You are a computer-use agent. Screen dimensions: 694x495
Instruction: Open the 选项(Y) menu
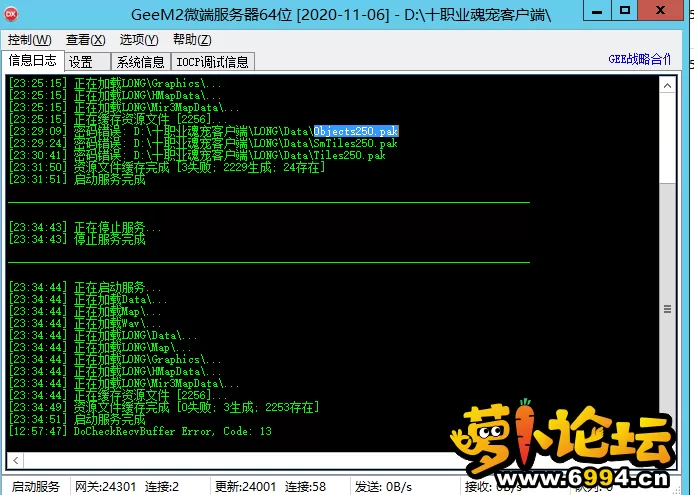139,40
